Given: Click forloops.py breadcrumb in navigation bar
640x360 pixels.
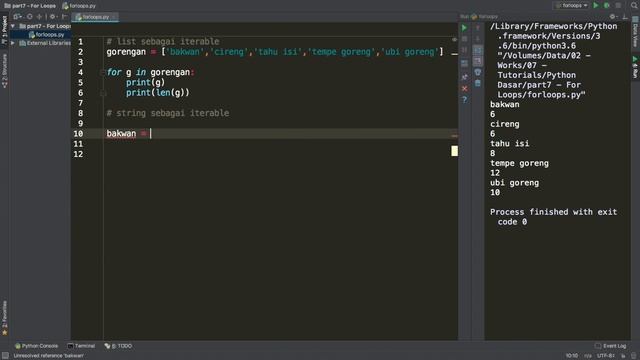Looking at the screenshot, I should tap(79, 6).
